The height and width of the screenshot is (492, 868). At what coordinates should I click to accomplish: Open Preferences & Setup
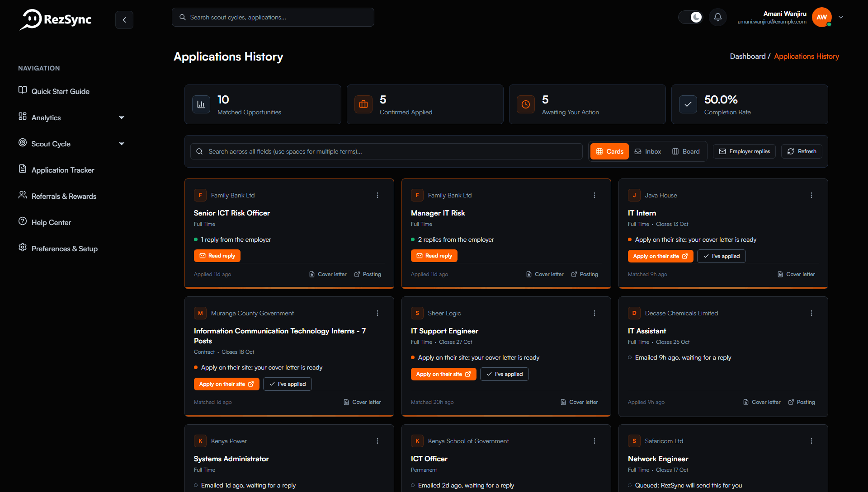[x=58, y=248]
